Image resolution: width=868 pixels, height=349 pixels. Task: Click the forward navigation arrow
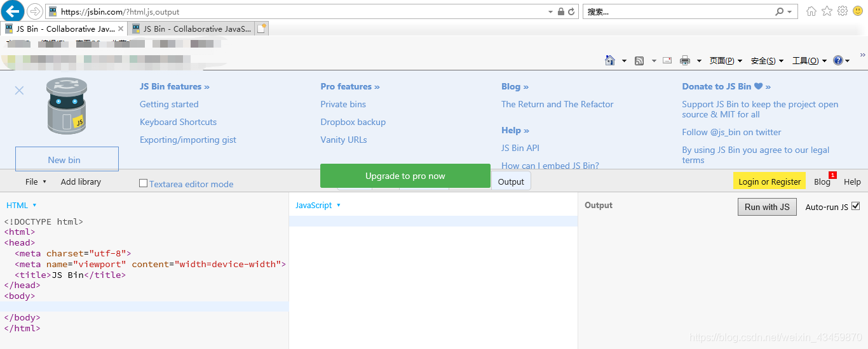35,11
